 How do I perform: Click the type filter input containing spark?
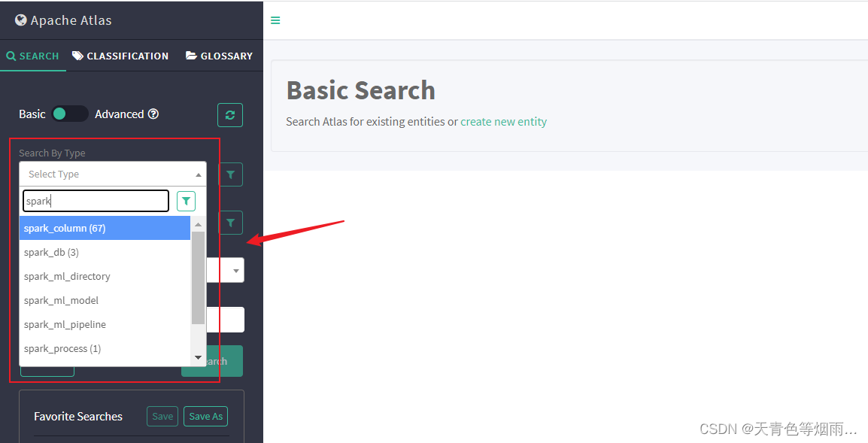pos(96,201)
